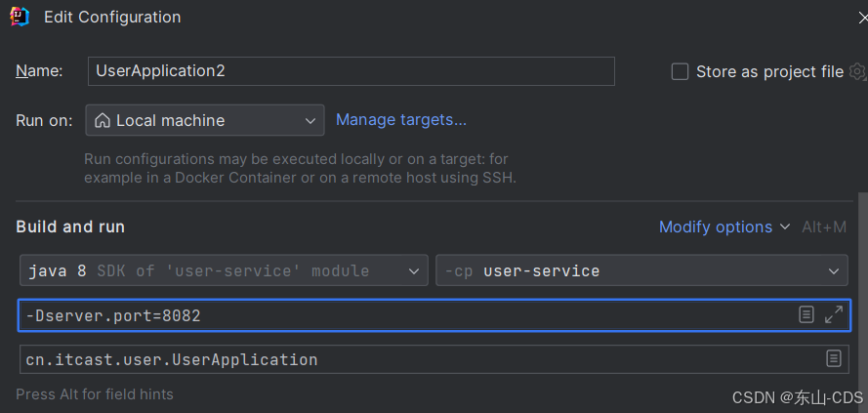Open gear settings beside Store as project file
868x413 pixels.
pyautogui.click(x=857, y=71)
